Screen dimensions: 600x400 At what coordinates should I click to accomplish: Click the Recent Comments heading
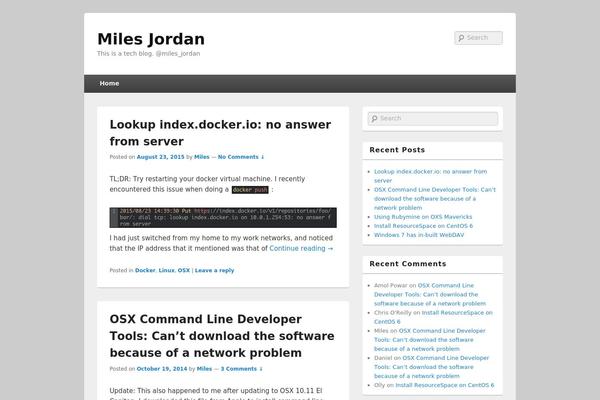[408, 264]
